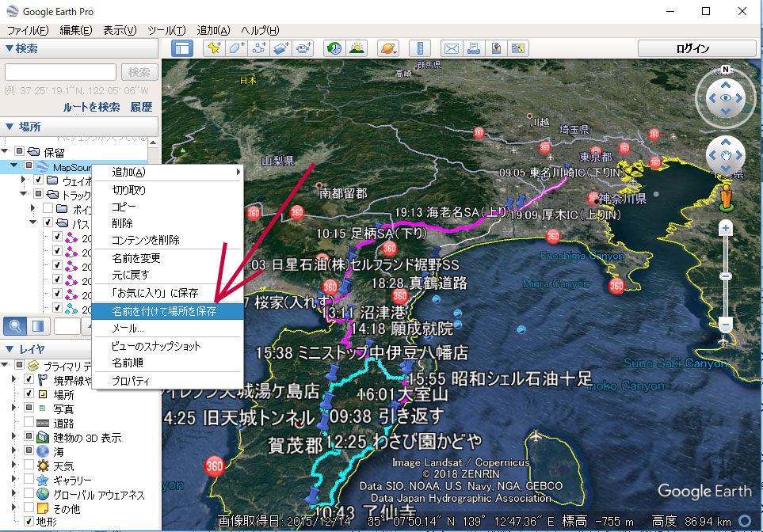Image resolution: width=763 pixels, height=532 pixels.
Task: Add a path from the toolbar
Action: click(259, 48)
